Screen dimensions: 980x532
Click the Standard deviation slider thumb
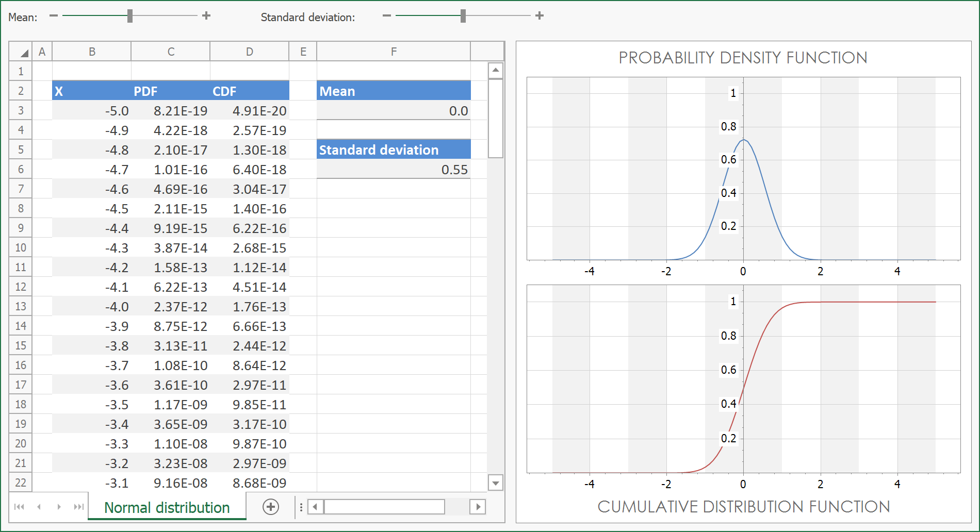[x=463, y=16]
